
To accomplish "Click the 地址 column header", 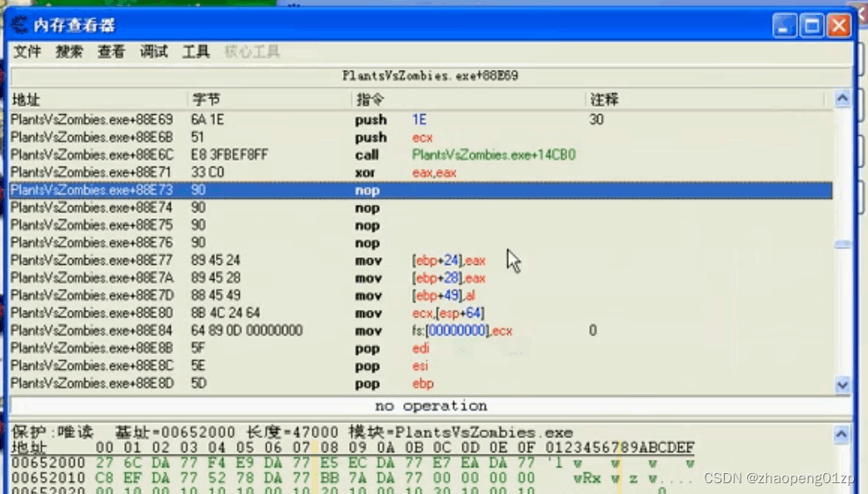I will pos(98,100).
